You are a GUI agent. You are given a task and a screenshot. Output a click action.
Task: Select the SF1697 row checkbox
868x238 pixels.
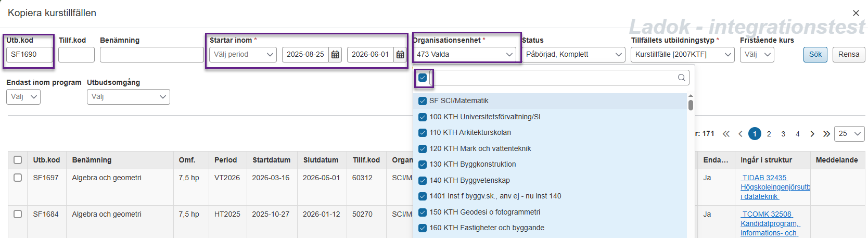(x=18, y=178)
